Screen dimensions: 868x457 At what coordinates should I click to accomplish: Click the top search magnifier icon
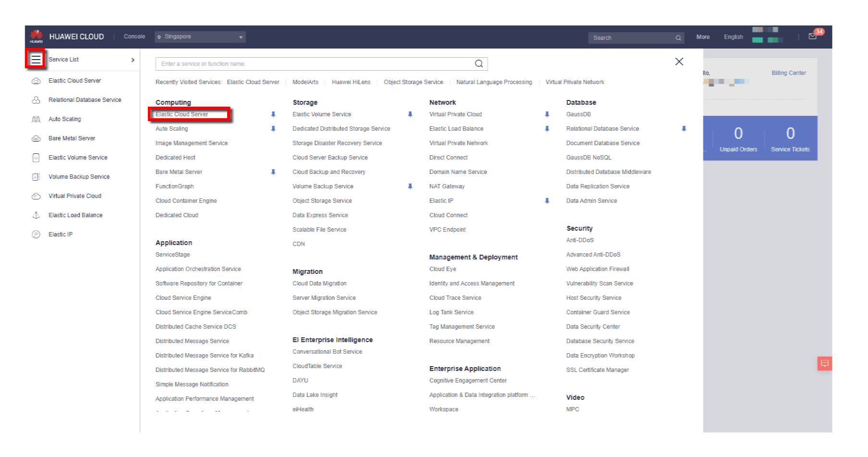pos(678,38)
